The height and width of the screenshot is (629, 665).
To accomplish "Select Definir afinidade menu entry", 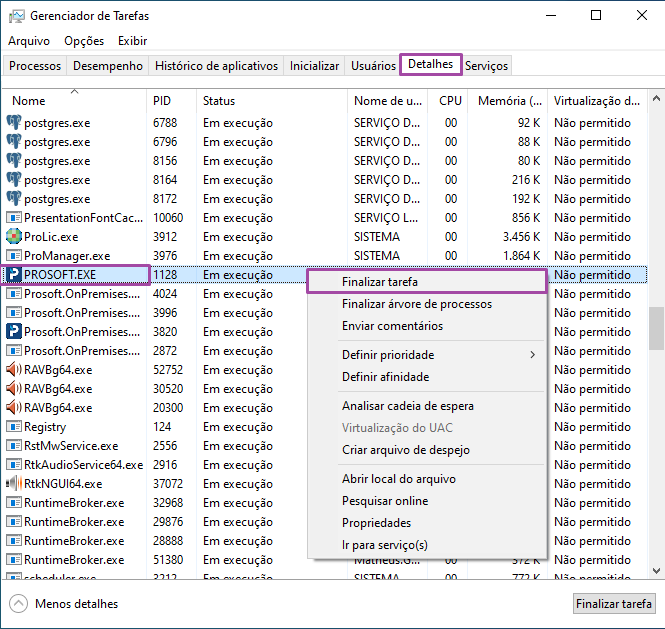I will coord(427,377).
